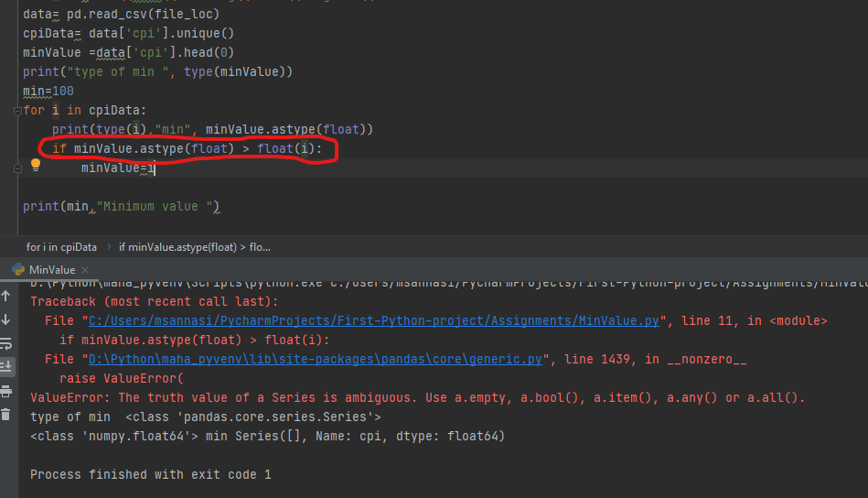Image resolution: width=868 pixels, height=498 pixels.
Task: Click the yellow lightbulb intention icon
Action: pos(36,165)
